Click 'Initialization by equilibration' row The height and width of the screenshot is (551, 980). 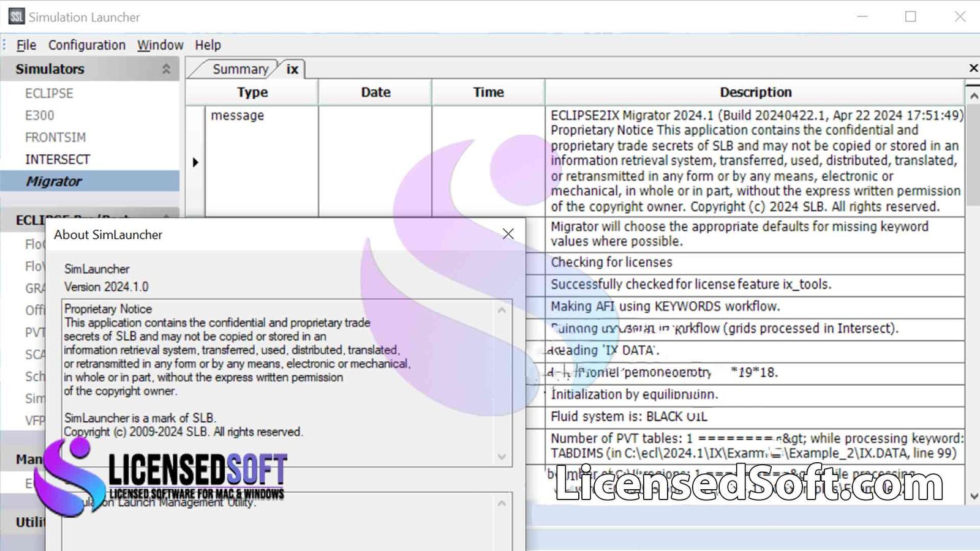[755, 395]
